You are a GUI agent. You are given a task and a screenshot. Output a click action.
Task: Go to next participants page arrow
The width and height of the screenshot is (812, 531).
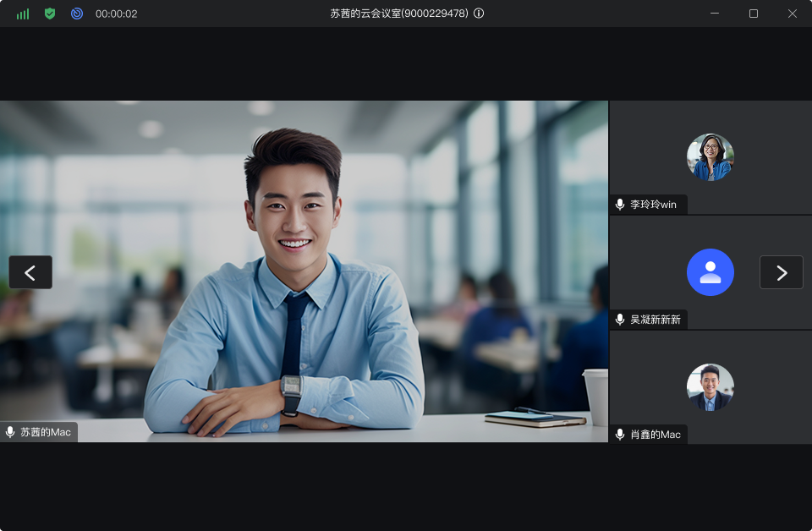(782, 272)
